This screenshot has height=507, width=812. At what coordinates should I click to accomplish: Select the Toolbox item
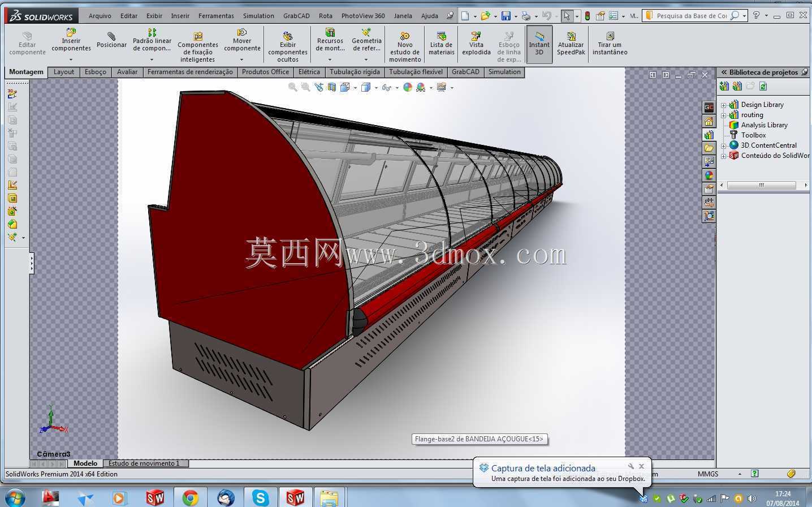pyautogui.click(x=753, y=135)
